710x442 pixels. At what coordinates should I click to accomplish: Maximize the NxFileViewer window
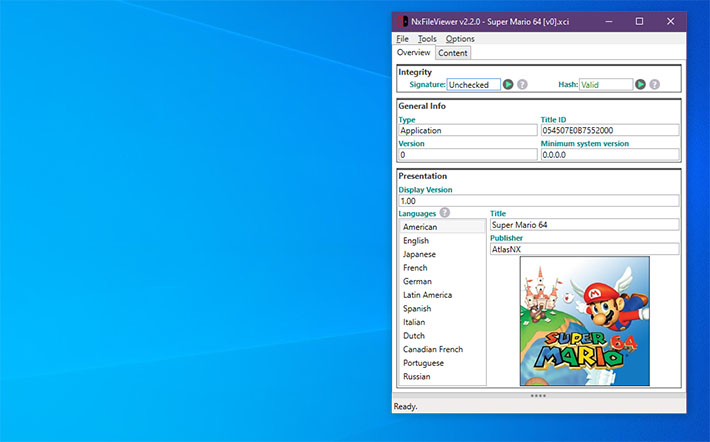pyautogui.click(x=639, y=21)
